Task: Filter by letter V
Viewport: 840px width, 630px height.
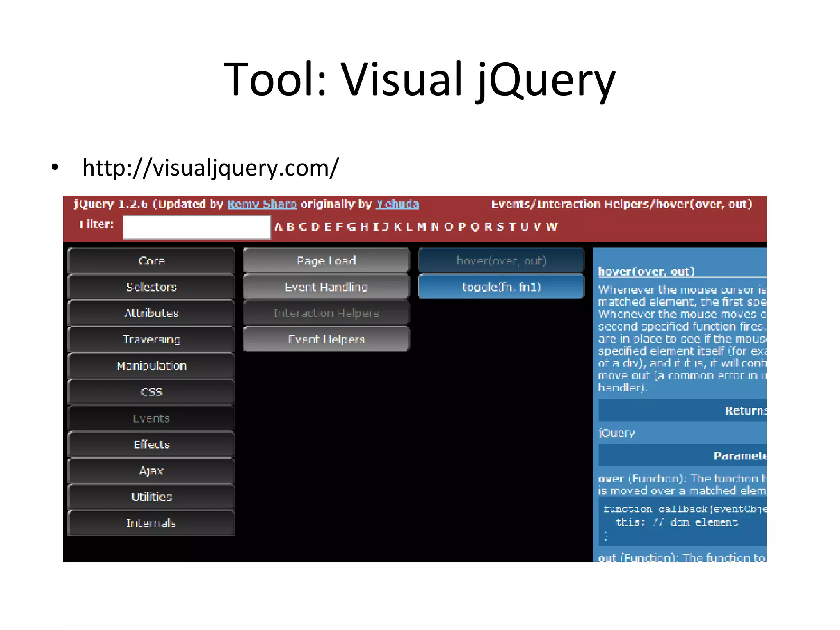Action: pyautogui.click(x=537, y=227)
